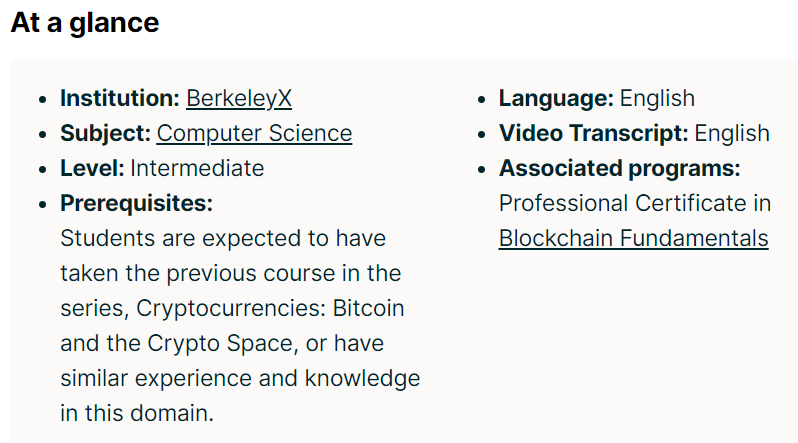This screenshot has width=798, height=443.
Task: Open the BerkeleyX institution link
Action: [239, 98]
